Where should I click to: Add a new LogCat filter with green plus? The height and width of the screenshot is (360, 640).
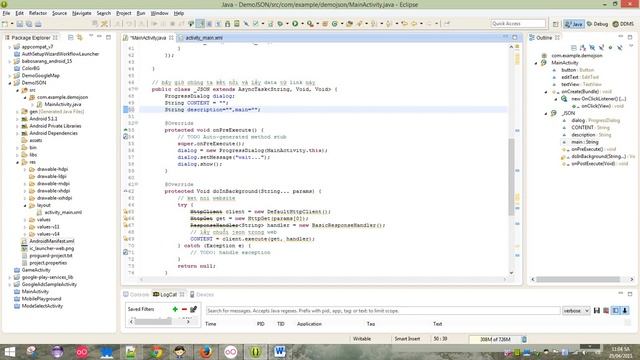pos(175,309)
